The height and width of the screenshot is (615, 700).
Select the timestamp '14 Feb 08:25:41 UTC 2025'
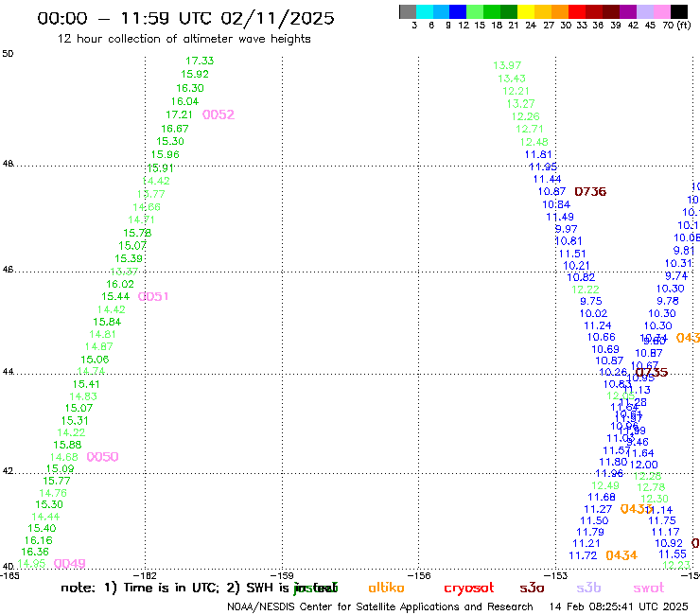coord(619,606)
